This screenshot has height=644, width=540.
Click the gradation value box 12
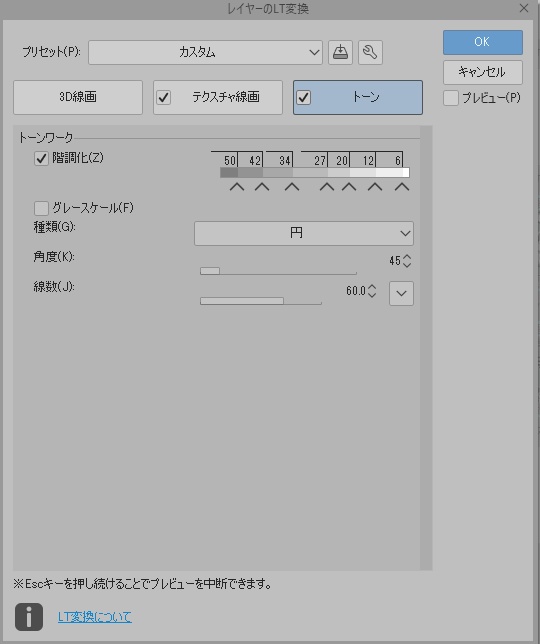click(363, 159)
